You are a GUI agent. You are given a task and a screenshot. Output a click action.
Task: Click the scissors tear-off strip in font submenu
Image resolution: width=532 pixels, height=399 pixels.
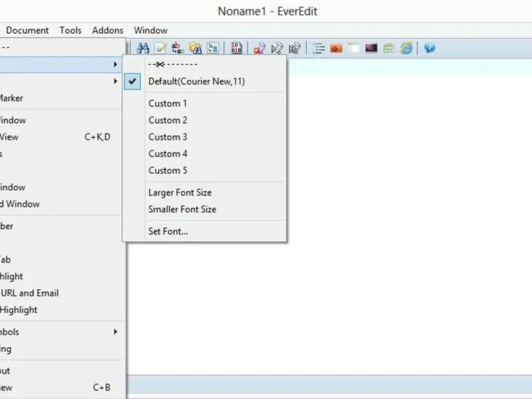(205, 64)
